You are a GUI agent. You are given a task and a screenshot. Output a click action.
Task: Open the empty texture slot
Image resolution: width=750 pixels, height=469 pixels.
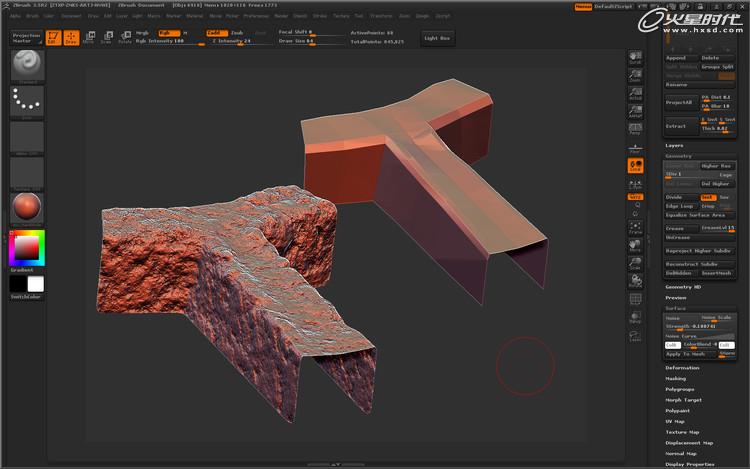coord(27,173)
